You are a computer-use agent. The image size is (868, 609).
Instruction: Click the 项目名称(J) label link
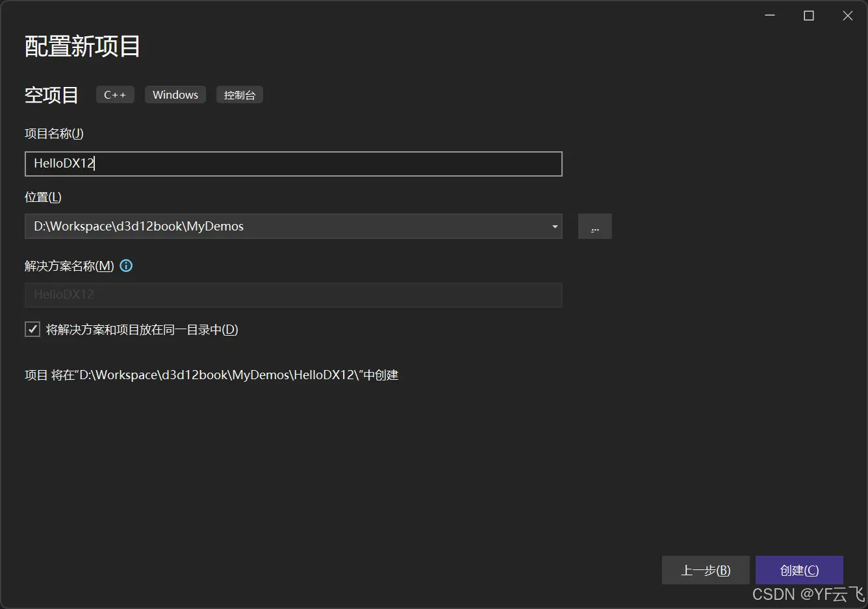click(54, 133)
